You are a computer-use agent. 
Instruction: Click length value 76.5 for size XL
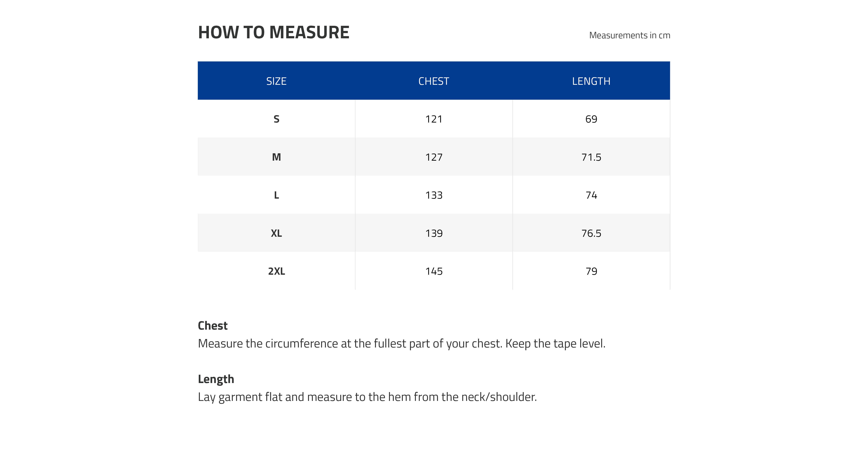click(591, 233)
